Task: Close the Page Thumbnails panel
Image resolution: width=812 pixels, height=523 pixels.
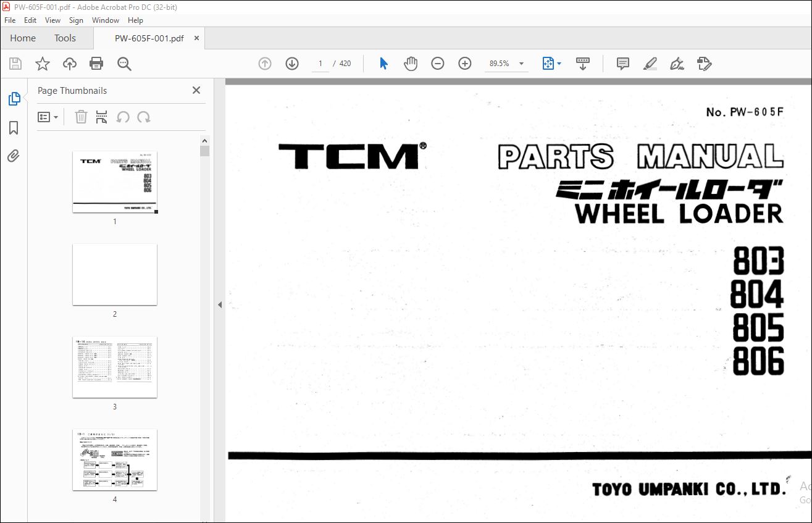Action: 196,90
